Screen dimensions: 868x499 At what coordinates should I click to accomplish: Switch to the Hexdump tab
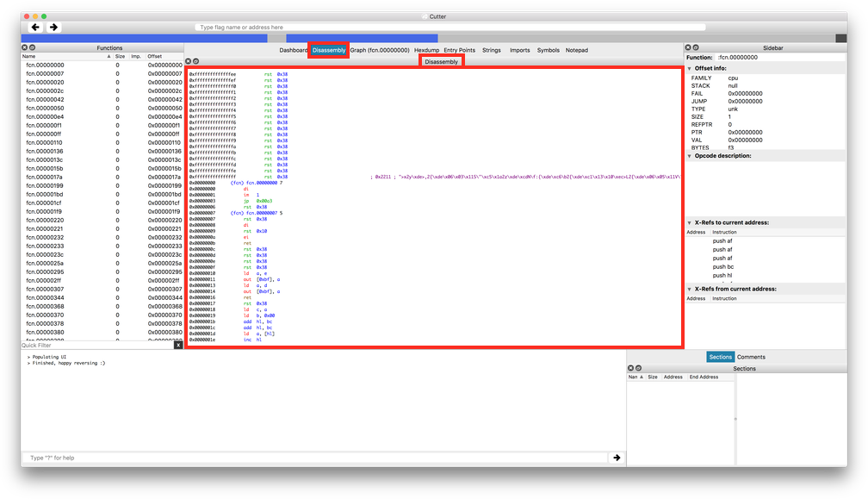point(426,50)
